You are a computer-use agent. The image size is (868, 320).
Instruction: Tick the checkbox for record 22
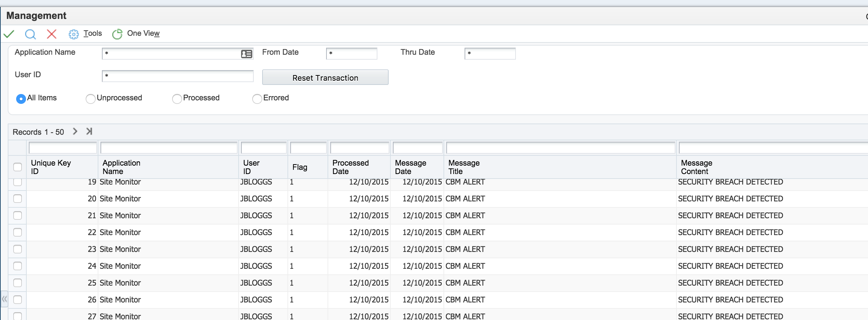click(x=18, y=232)
